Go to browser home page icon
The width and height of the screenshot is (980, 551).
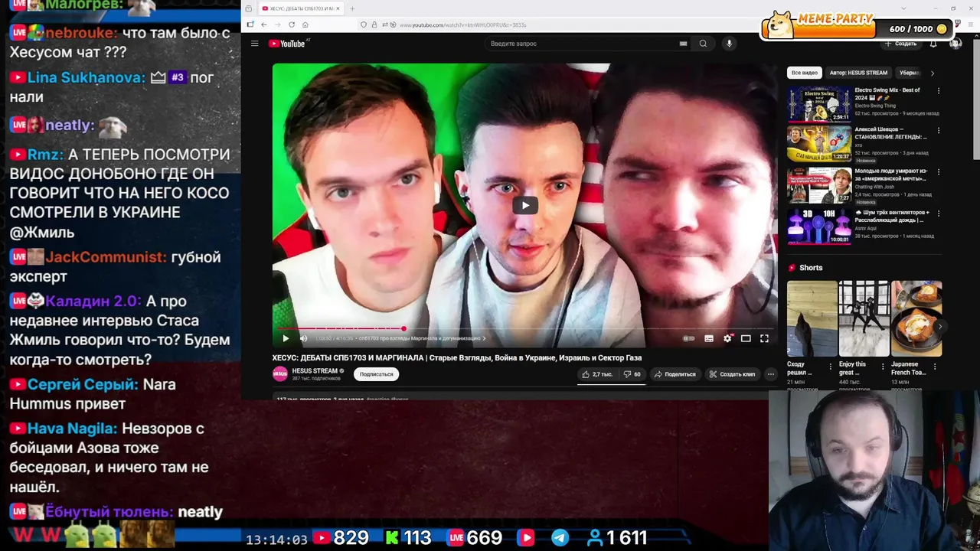coord(305,24)
